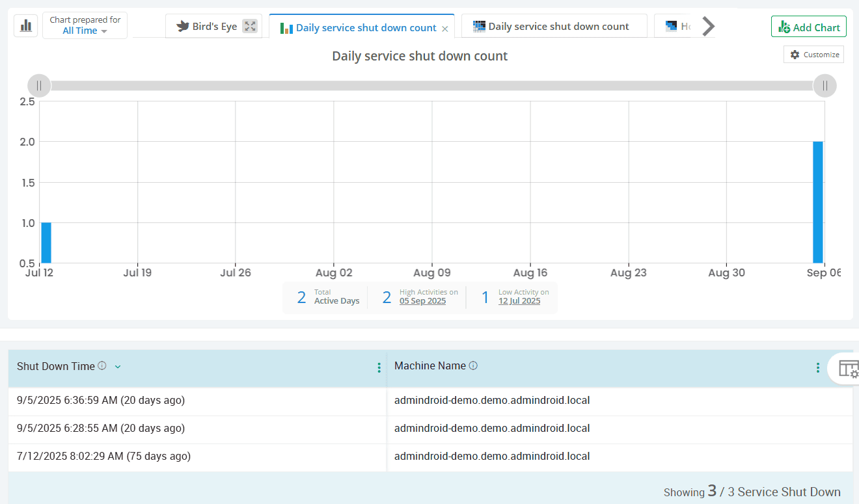Click the Sep 05 bar in chart
Viewport: 859px width, 504px height.
tap(817, 202)
